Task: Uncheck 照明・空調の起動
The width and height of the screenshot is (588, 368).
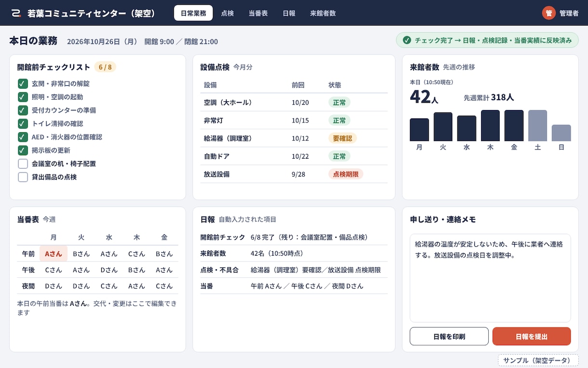Action: coord(23,97)
